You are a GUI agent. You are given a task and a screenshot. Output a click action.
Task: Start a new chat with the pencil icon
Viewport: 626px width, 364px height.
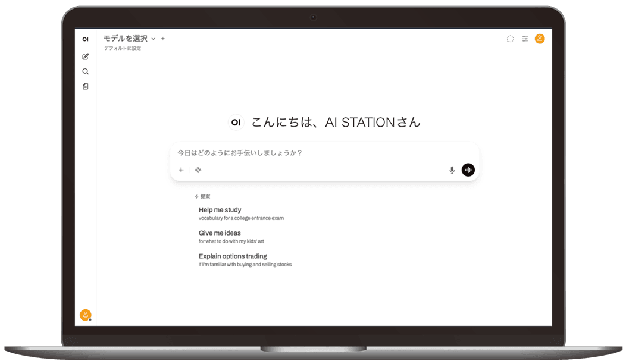click(x=85, y=57)
